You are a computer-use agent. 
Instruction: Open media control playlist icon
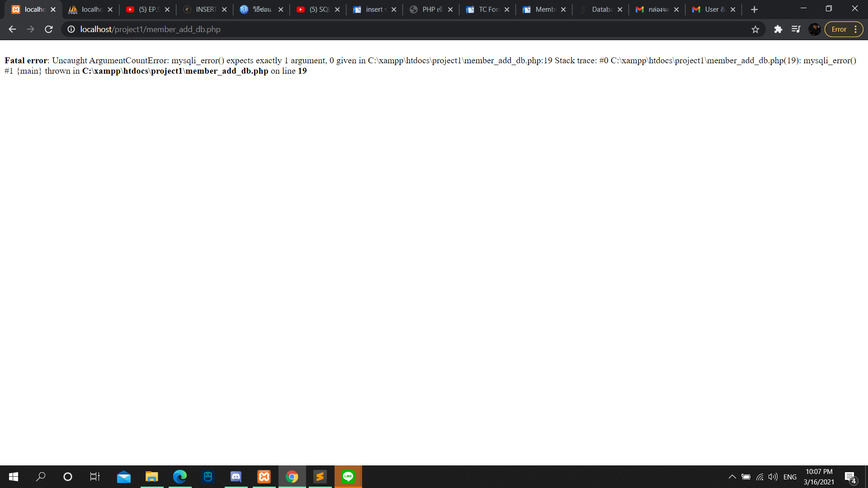point(796,29)
